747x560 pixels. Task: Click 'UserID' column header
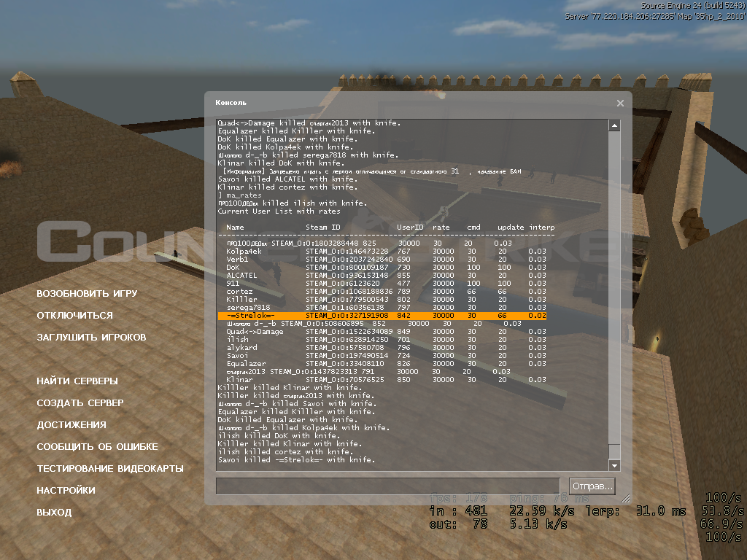[x=410, y=227]
